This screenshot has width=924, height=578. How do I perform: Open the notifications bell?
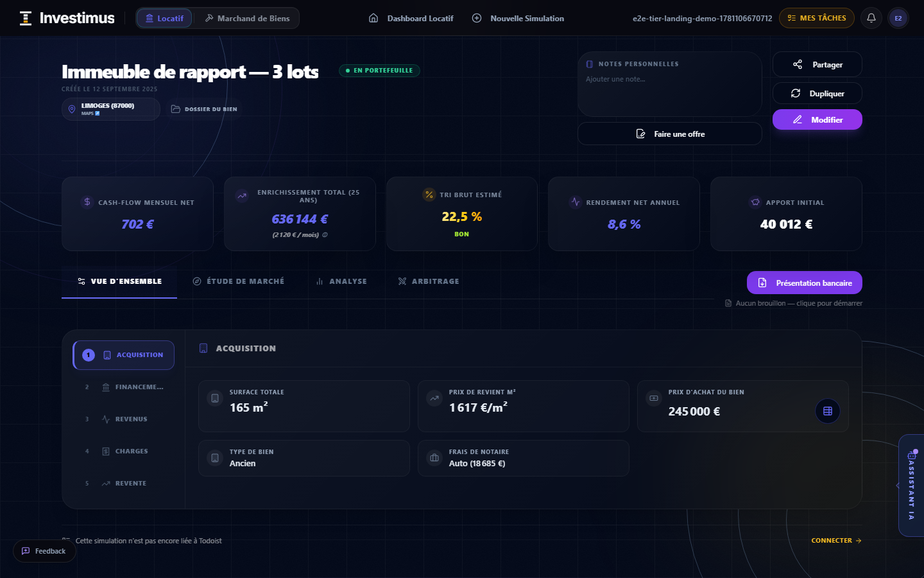[x=871, y=18]
